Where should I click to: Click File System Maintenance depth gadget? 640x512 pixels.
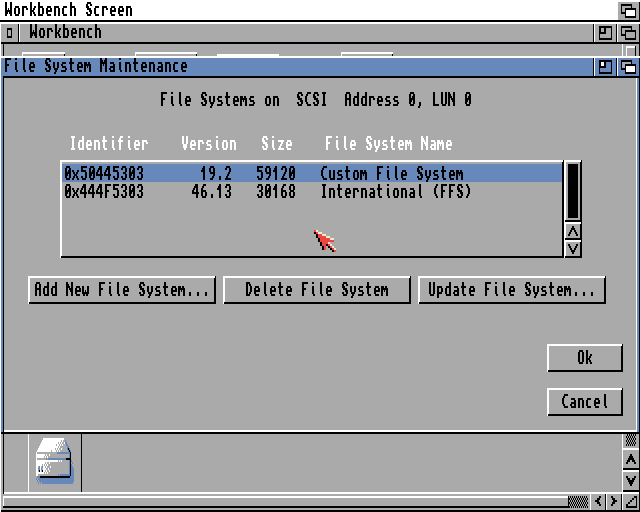point(628,67)
